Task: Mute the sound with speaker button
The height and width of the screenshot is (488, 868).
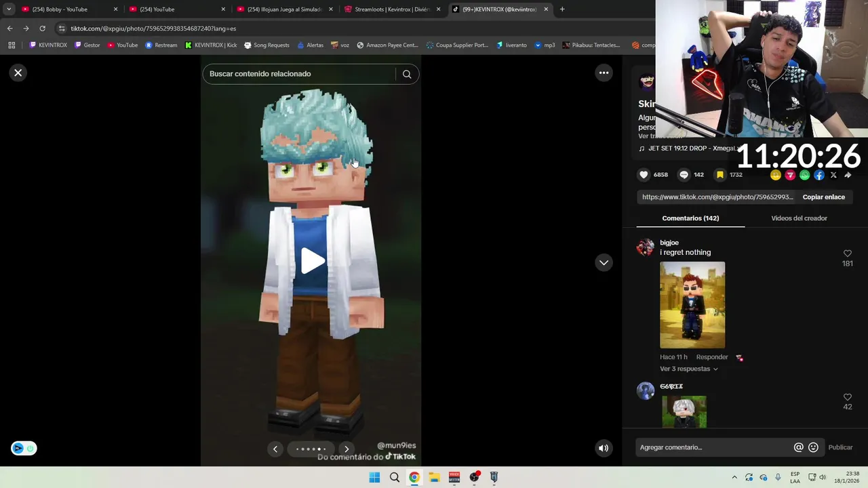Action: 604,448
